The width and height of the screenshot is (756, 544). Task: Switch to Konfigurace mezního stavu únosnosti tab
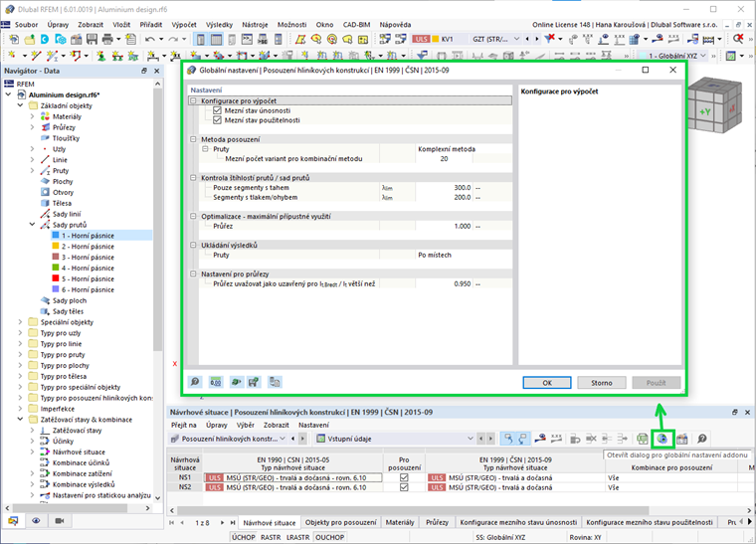coord(518,522)
